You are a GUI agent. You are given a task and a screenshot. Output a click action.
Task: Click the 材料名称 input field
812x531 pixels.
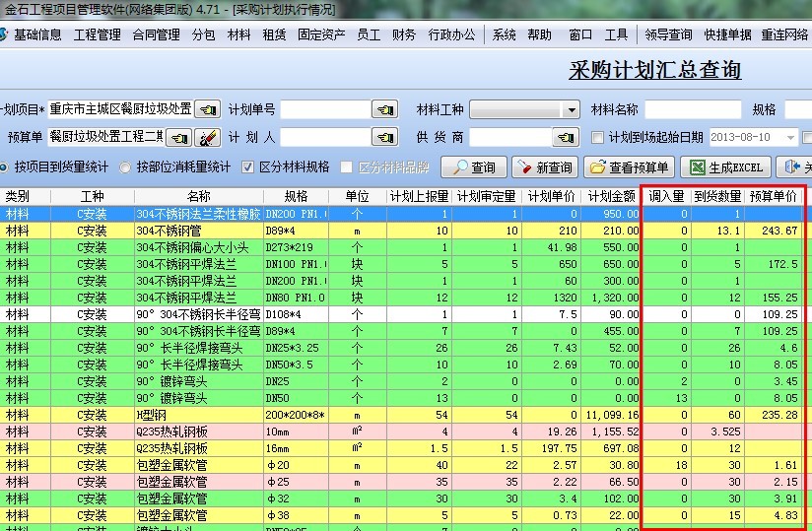click(692, 109)
